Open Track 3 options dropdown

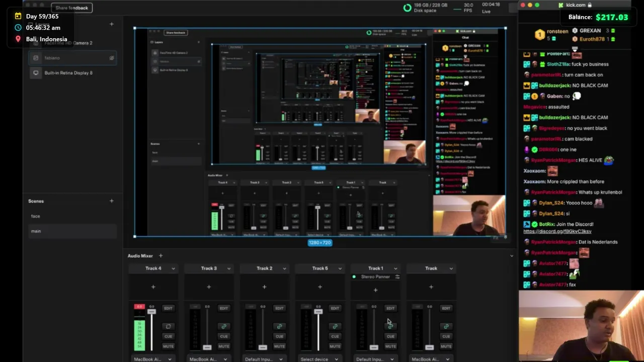tap(228, 268)
